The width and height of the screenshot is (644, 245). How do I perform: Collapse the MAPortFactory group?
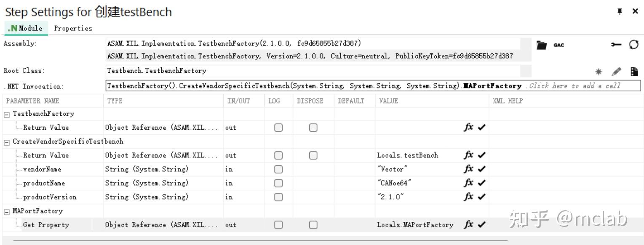pyautogui.click(x=7, y=211)
